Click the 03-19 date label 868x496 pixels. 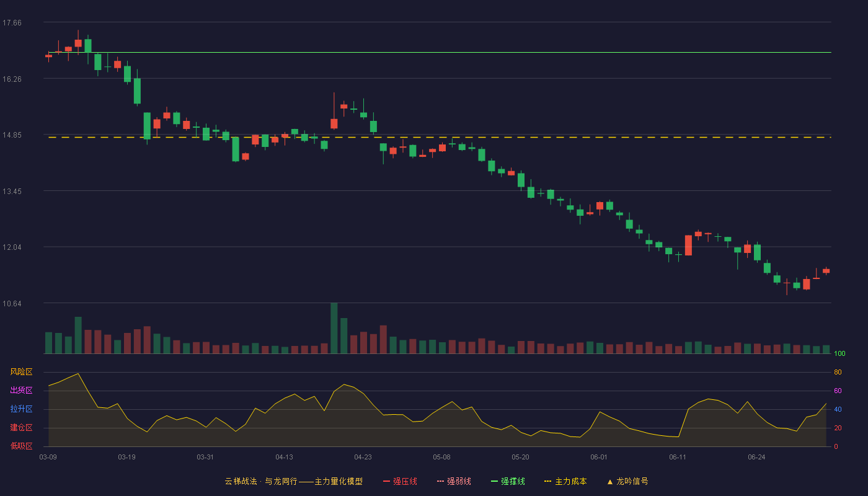[126, 457]
